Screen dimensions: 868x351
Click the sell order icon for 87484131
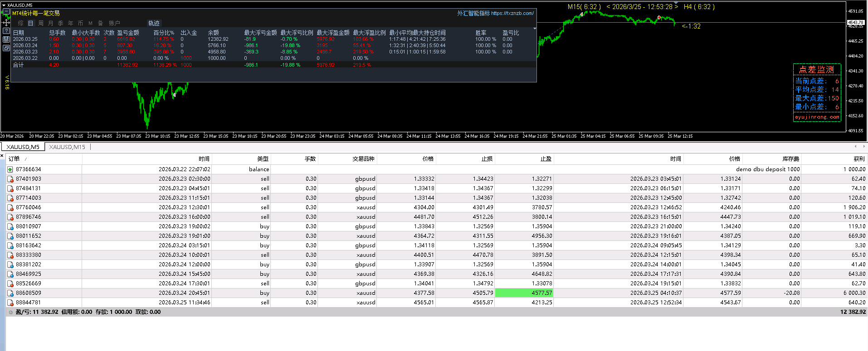10,188
